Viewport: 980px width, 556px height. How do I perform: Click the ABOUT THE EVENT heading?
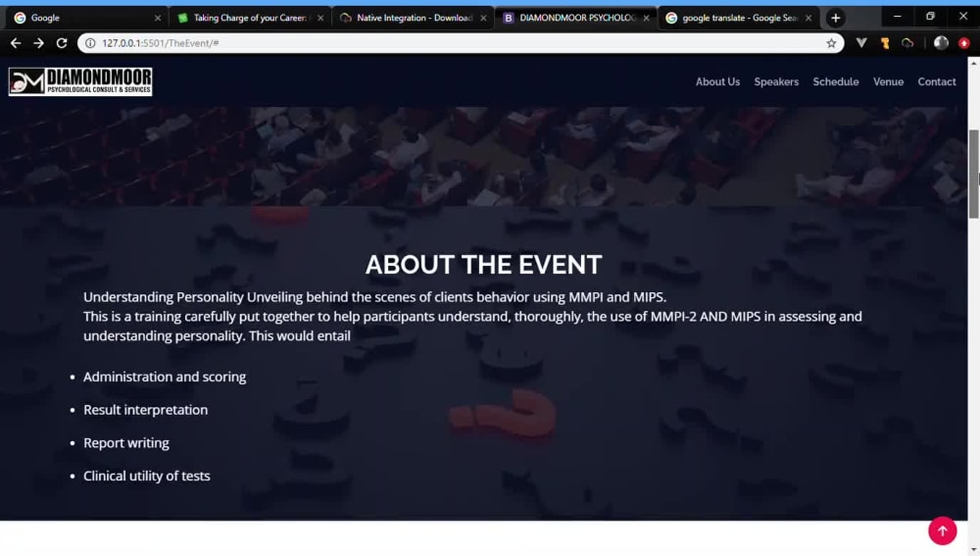coord(483,265)
